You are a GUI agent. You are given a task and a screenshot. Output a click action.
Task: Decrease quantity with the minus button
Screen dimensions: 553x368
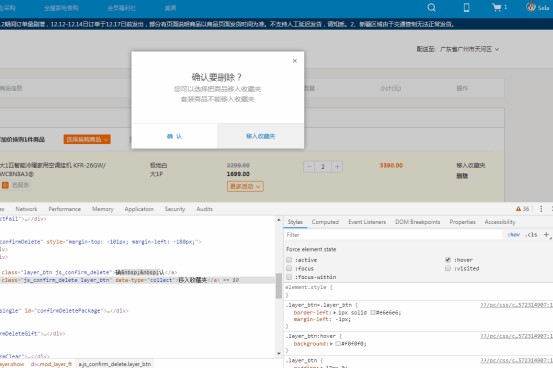pos(309,167)
